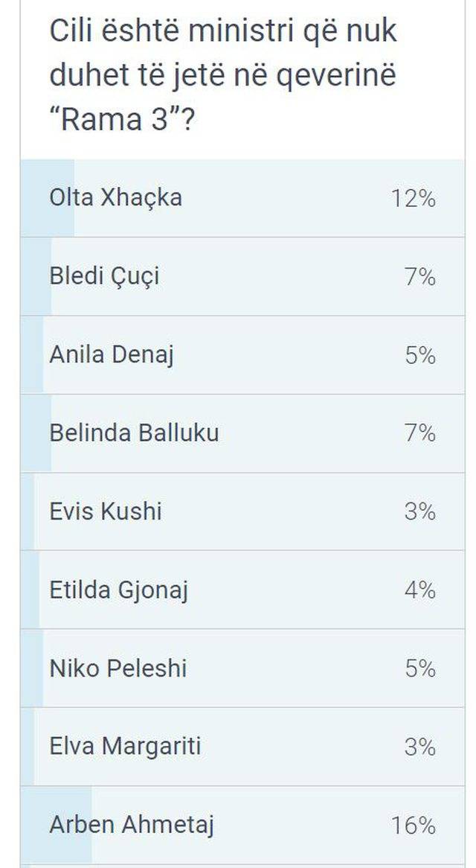Screen dimensions: 476x868
Task: Click the 4% value beside Etilda Gjonaj
Action: [x=420, y=590]
